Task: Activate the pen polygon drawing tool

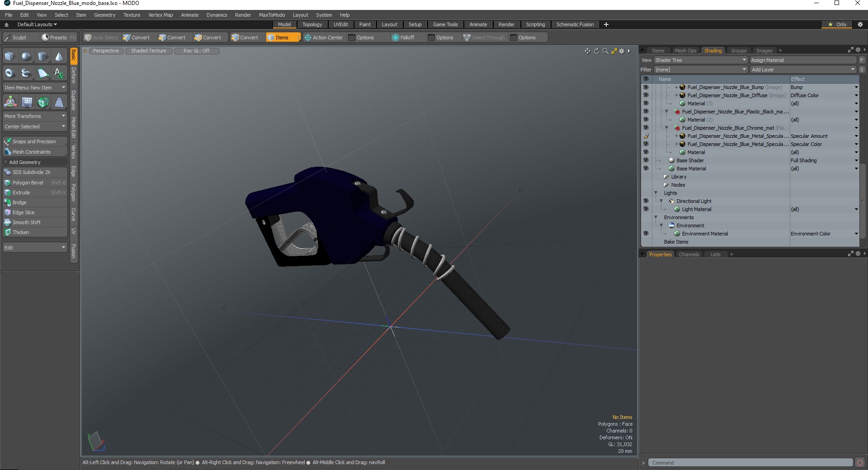Action: click(42, 73)
